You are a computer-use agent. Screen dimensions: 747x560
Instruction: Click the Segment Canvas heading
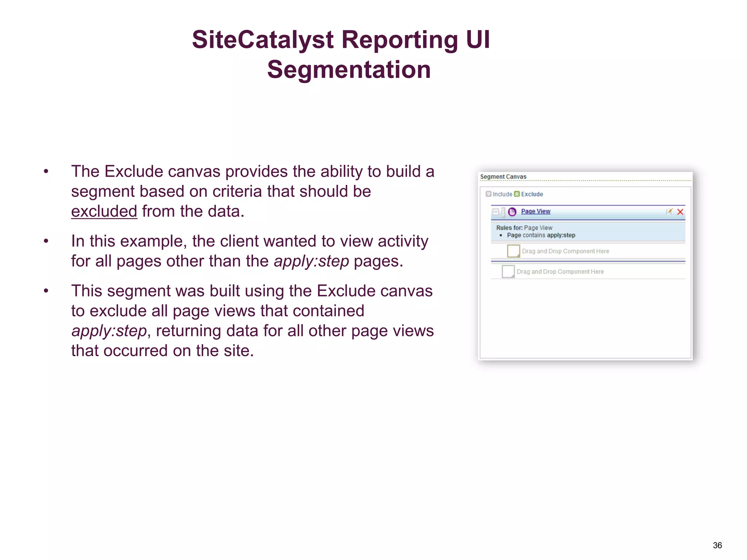point(503,177)
